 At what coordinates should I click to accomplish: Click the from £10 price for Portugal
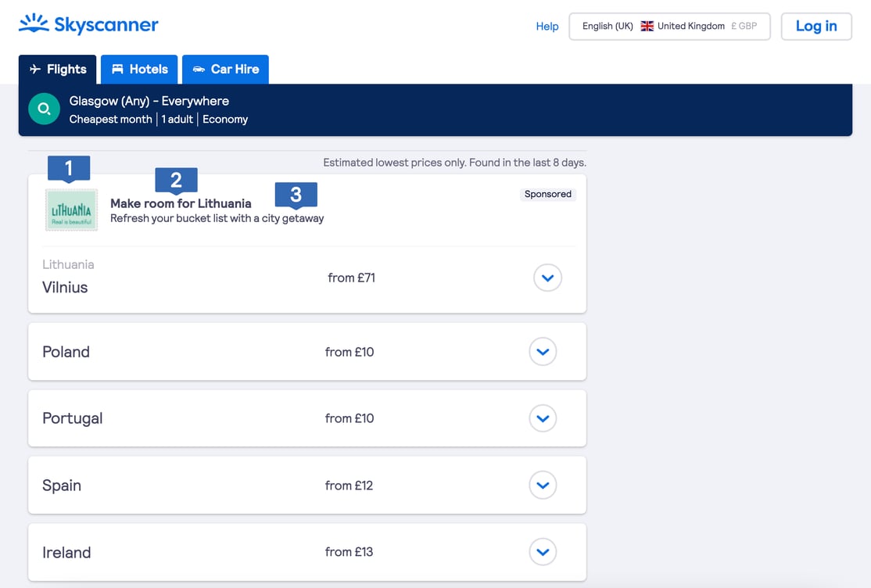(349, 418)
